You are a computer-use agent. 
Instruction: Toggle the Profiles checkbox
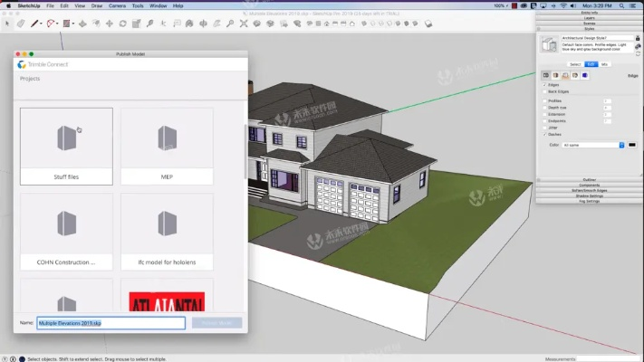(545, 100)
